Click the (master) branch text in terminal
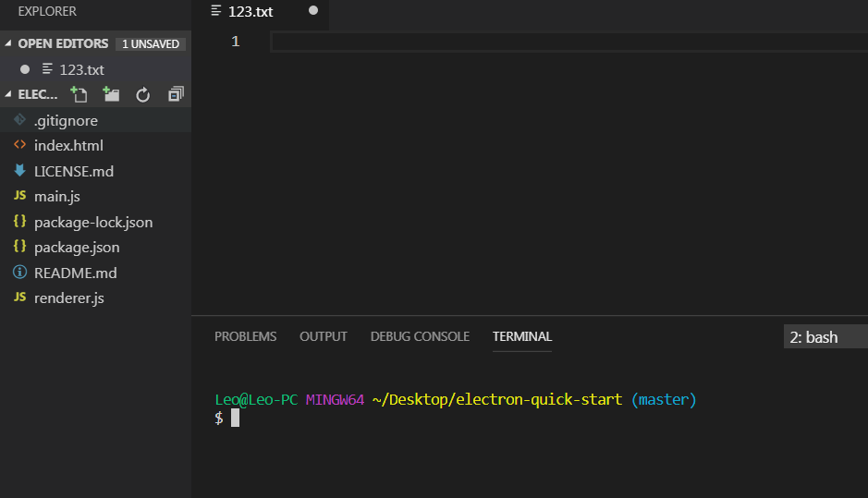 pyautogui.click(x=664, y=399)
